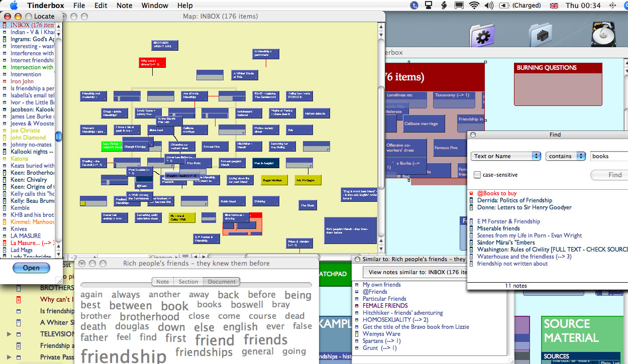Screen dimensions: 628x364
Task: Click the word 'boswell' in the word cloud
Action: point(247,305)
